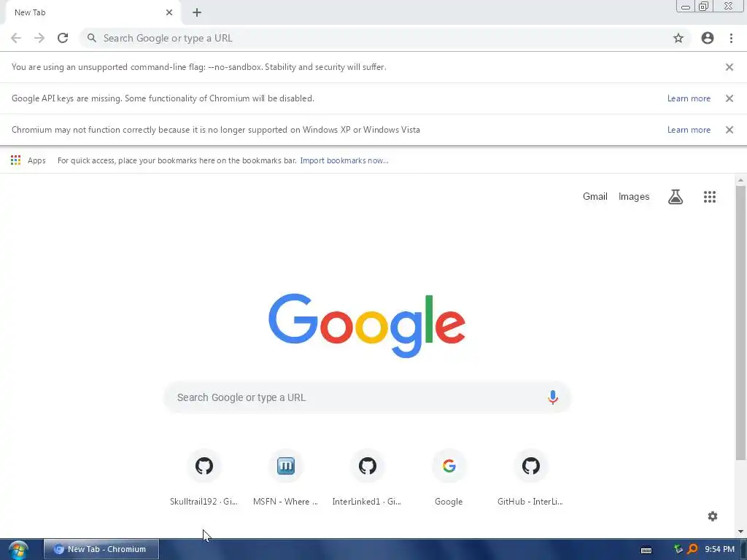The image size is (747, 560).
Task: Click the 9:54 PM taskbar clock
Action: (x=719, y=549)
